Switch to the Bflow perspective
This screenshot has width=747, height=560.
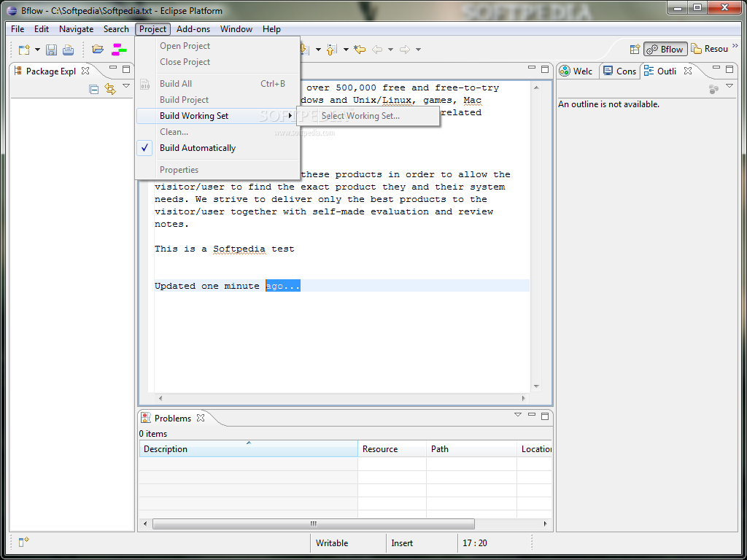(x=665, y=49)
